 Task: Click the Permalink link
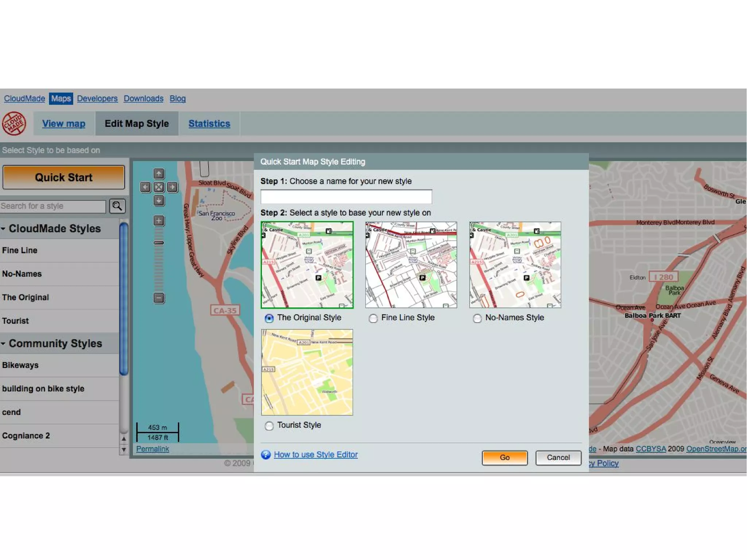[x=152, y=449]
